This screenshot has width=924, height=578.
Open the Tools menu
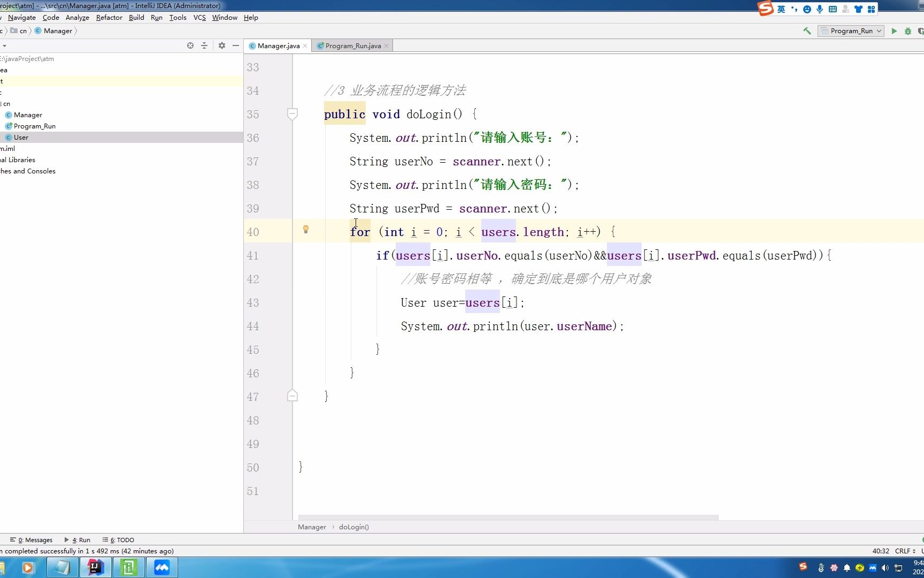coord(178,18)
